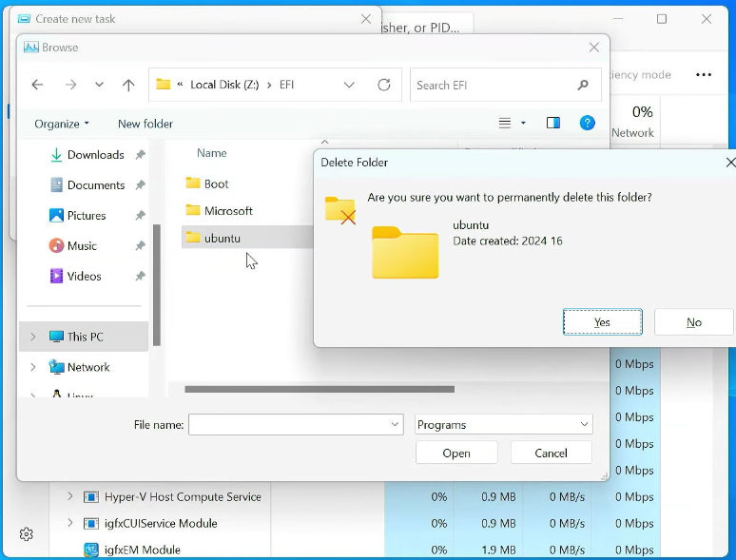Image resolution: width=736 pixels, height=560 pixels.
Task: Click the igfxCUIService Module process icon
Action: [91, 523]
